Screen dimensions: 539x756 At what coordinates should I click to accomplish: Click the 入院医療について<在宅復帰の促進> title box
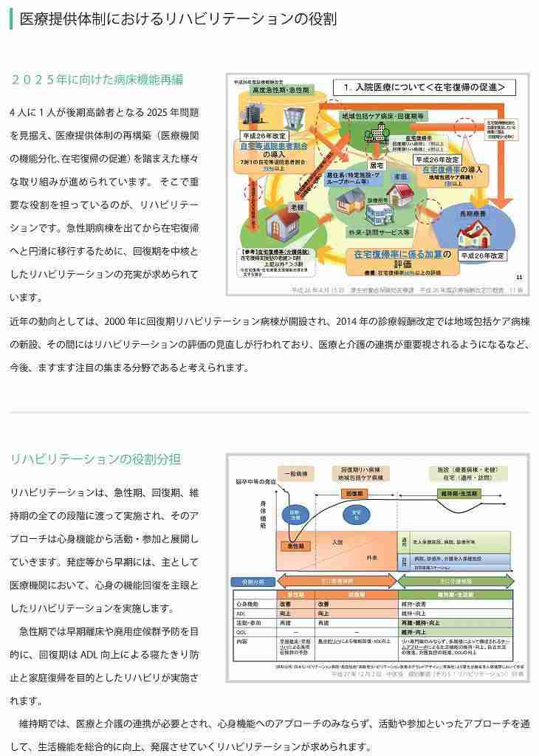pos(425,87)
